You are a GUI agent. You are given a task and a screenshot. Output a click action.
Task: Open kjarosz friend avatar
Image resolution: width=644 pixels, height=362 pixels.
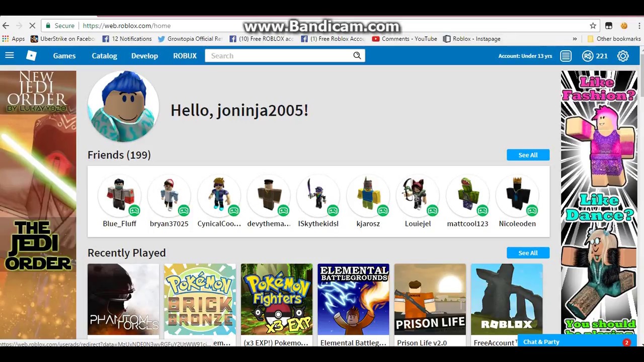[x=368, y=195]
